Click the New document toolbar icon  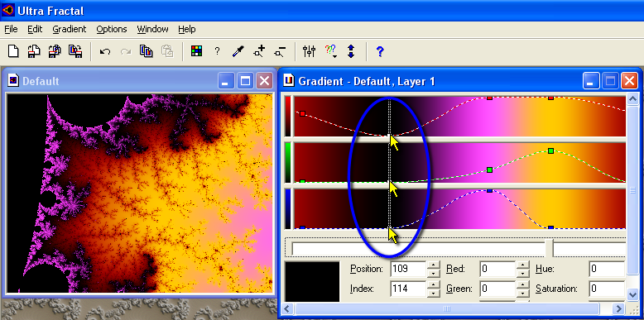[14, 51]
